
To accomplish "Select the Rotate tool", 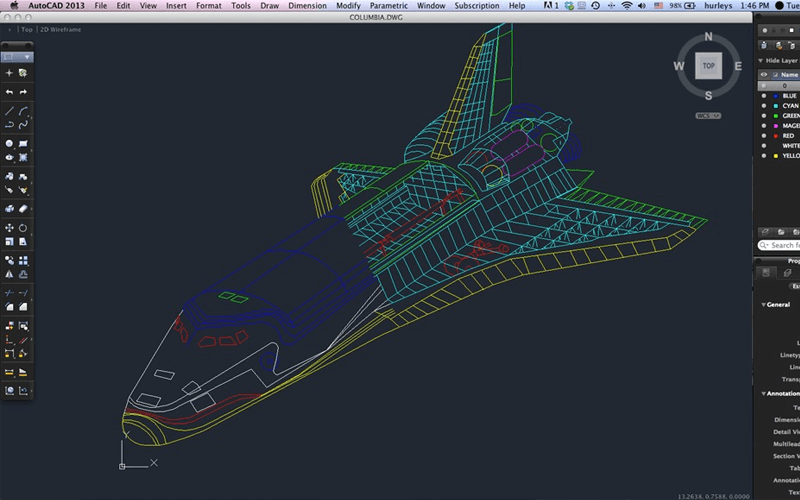I will pyautogui.click(x=23, y=228).
